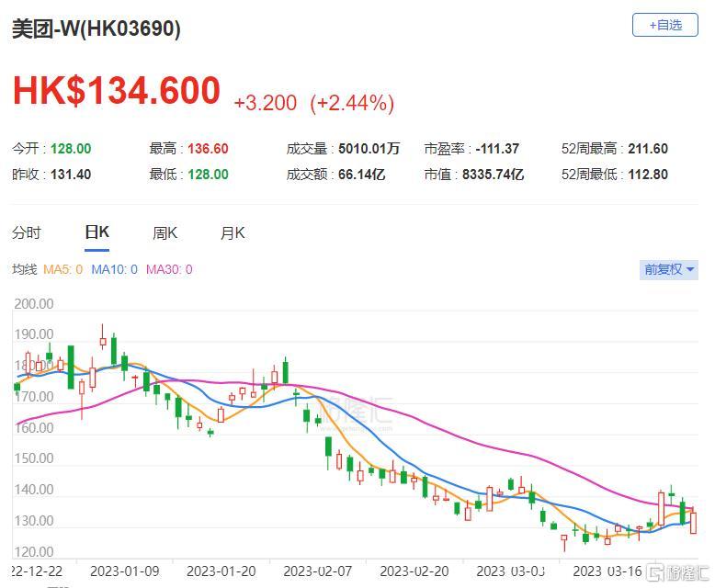
Task: Click the MA10 moving average label
Action: (x=115, y=269)
